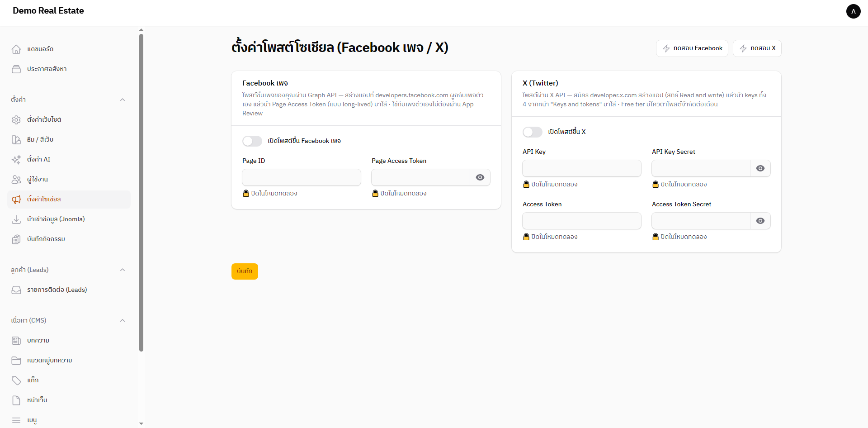Open the activity log clipboard icon

16,239
